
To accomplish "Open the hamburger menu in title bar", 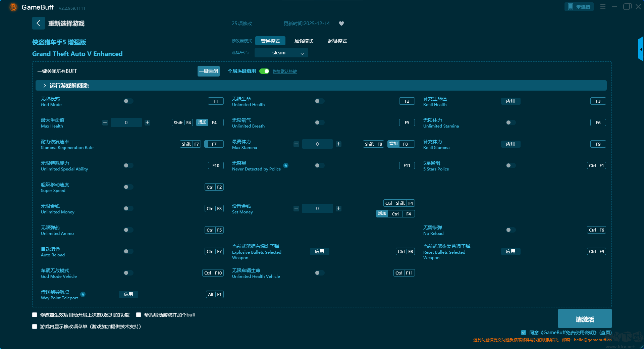I will (603, 7).
